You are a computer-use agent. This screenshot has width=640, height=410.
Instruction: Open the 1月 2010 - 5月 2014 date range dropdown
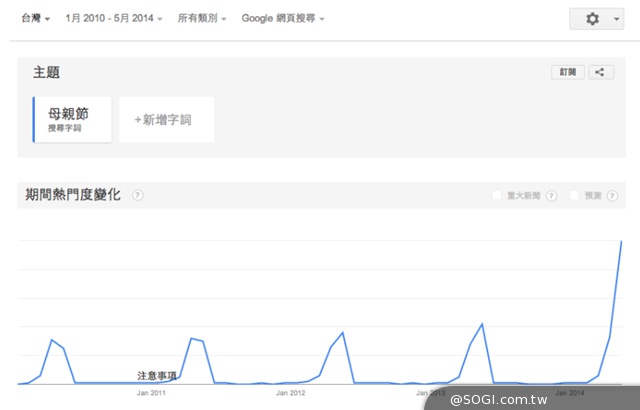pos(115,18)
